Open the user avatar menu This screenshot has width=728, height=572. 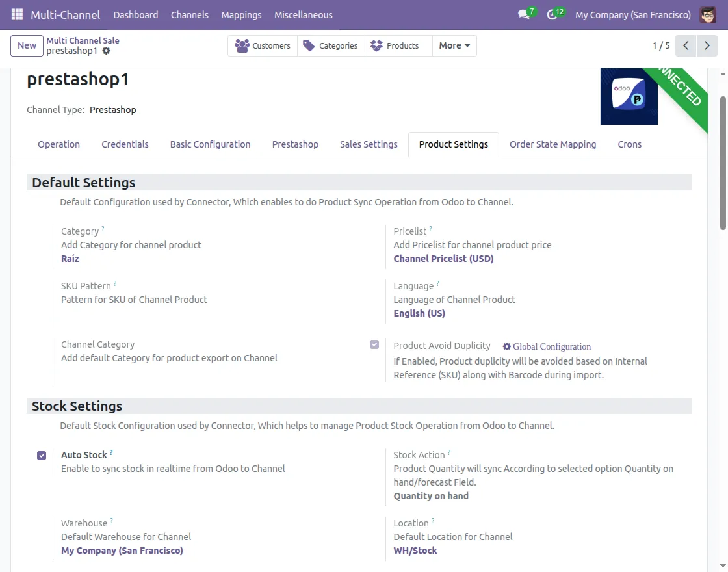click(x=708, y=14)
